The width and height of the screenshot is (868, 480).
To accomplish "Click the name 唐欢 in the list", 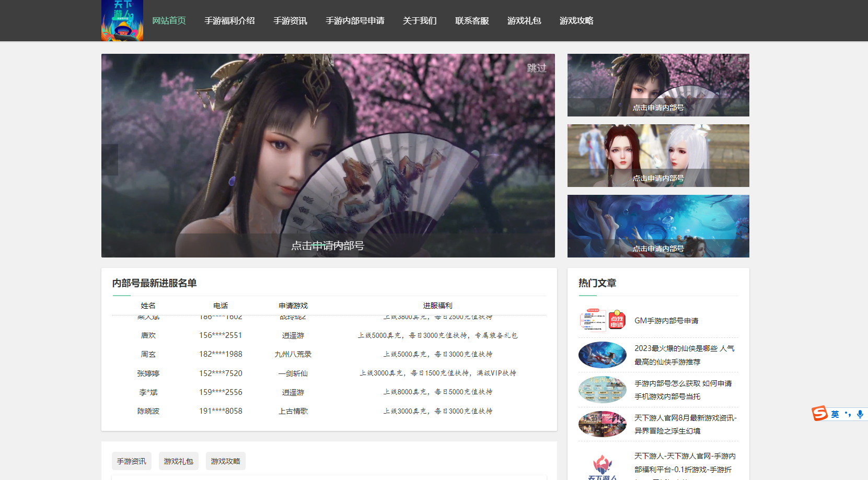I will 148,335.
